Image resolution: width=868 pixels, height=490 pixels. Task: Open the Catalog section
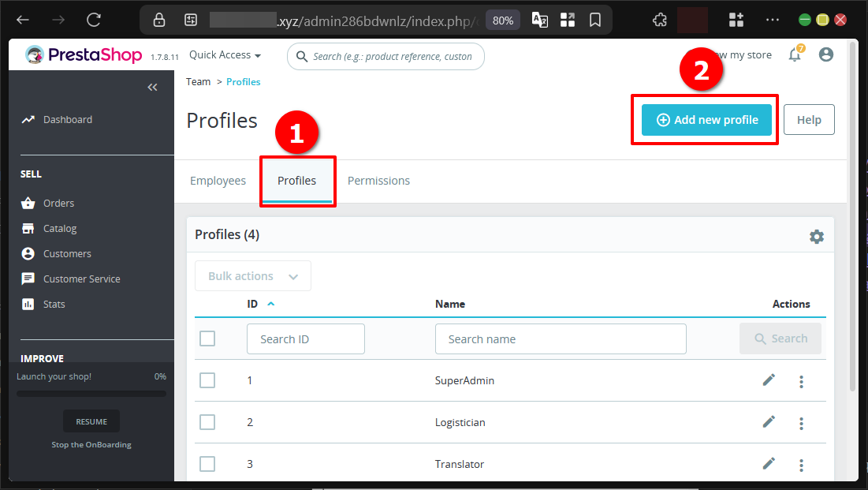click(x=59, y=228)
